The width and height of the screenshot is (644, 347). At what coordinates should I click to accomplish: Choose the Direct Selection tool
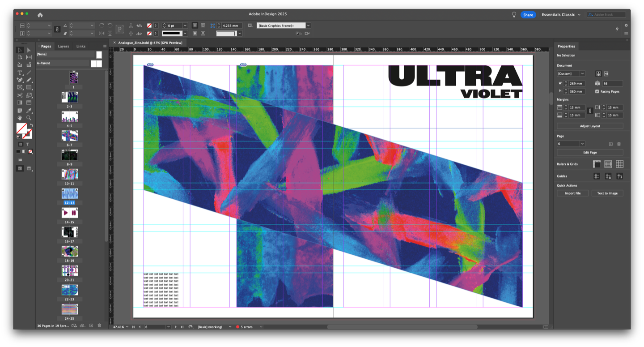coord(29,50)
